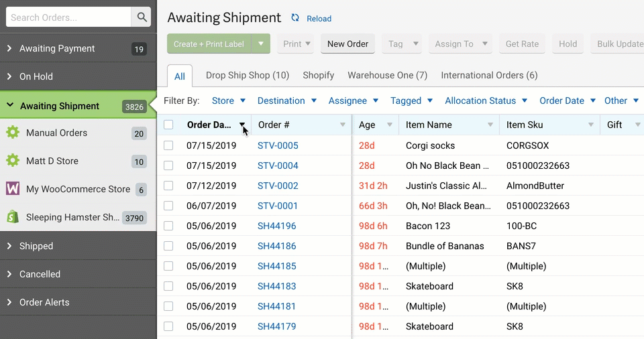
Task: Open order link STV-0002
Action: [278, 186]
